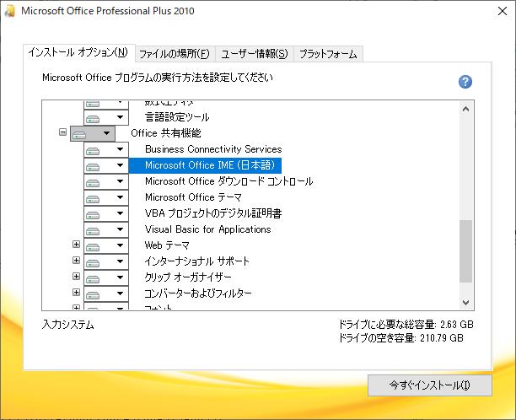Viewport: 516px width, 420px height.
Task: Select 言語設定ツール in the tree
Action: click(177, 117)
